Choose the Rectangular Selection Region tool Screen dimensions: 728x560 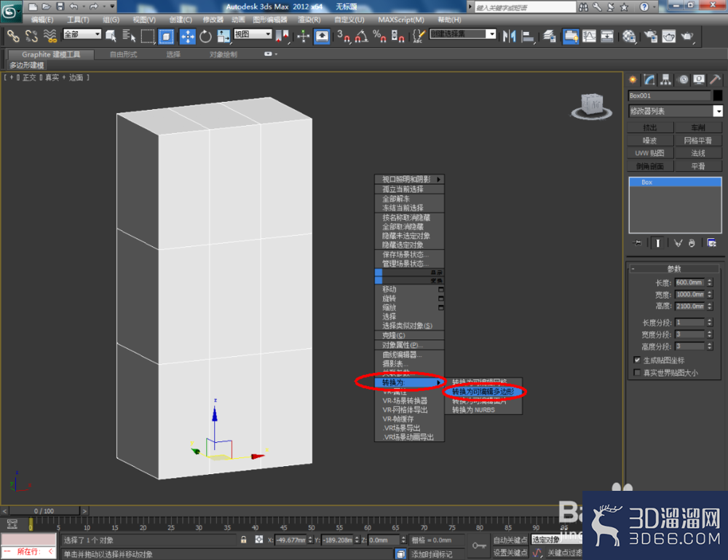(148, 36)
